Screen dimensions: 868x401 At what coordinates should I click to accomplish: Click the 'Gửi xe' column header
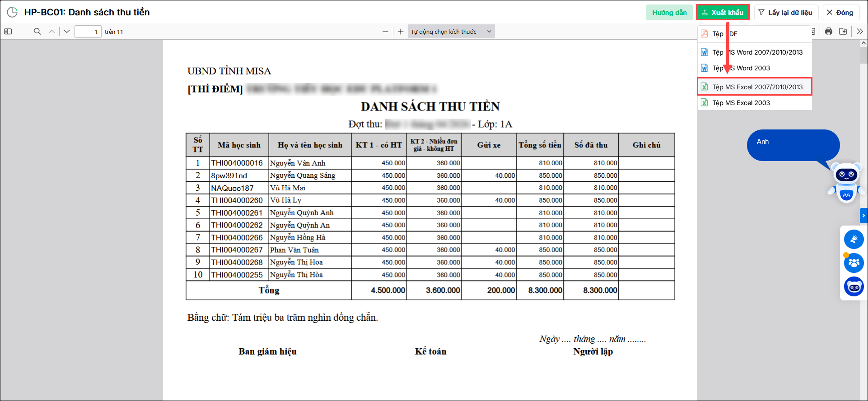click(x=489, y=145)
